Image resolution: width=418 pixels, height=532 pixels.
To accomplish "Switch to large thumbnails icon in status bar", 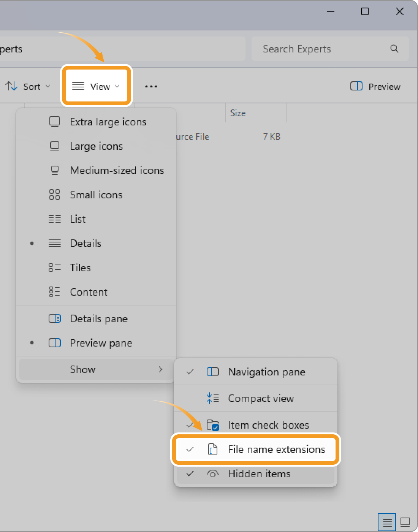I will click(405, 522).
